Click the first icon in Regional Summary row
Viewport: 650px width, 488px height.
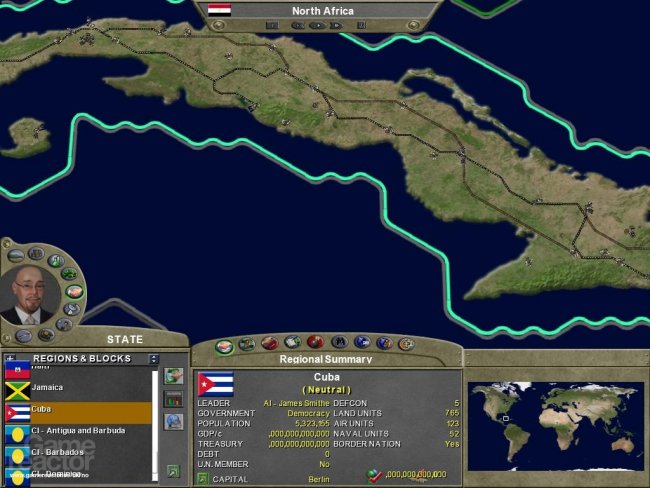point(225,343)
